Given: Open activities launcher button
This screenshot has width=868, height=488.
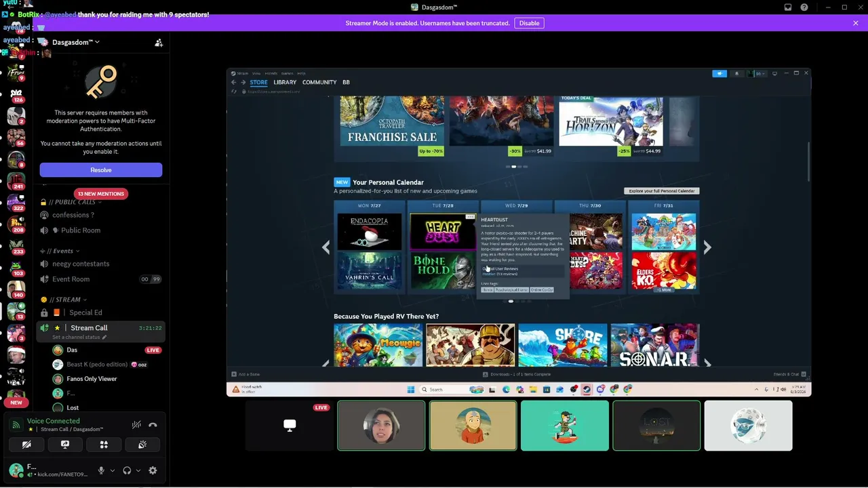Looking at the screenshot, I should [x=104, y=445].
